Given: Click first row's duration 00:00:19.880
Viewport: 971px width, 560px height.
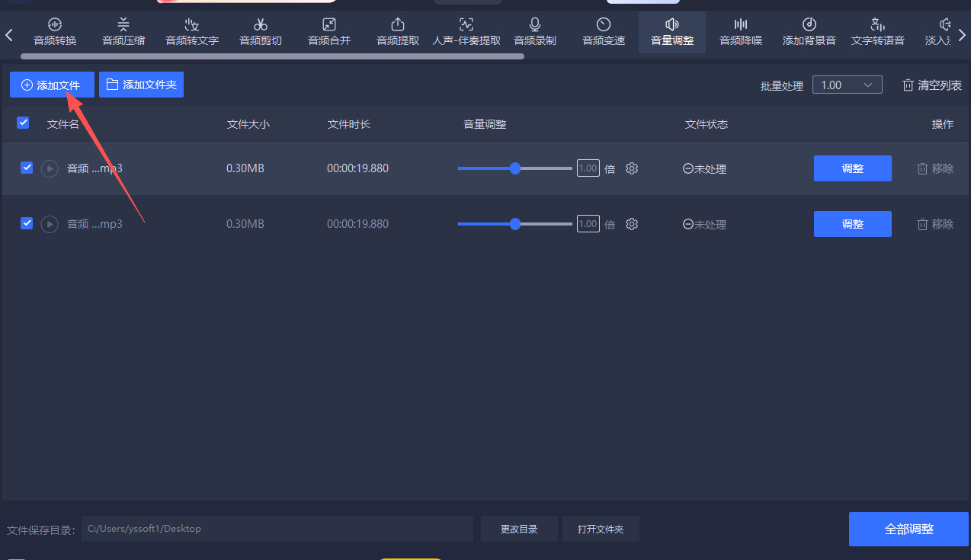Looking at the screenshot, I should pyautogui.click(x=357, y=168).
